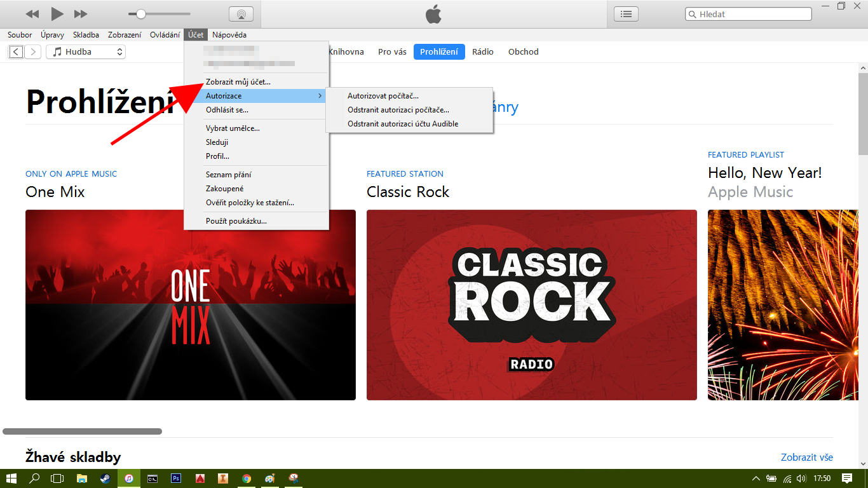This screenshot has width=868, height=488.
Task: Select the Prohlížení tab
Action: pyautogui.click(x=439, y=52)
